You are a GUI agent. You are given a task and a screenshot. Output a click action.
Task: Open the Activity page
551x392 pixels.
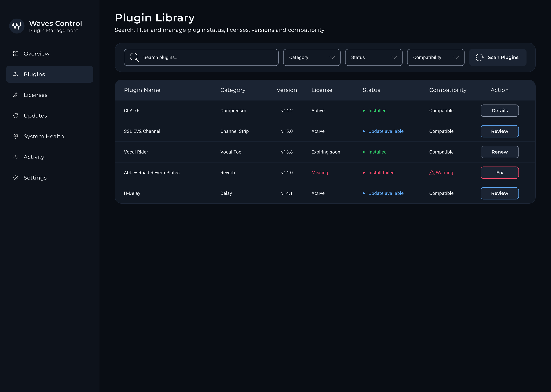50,157
